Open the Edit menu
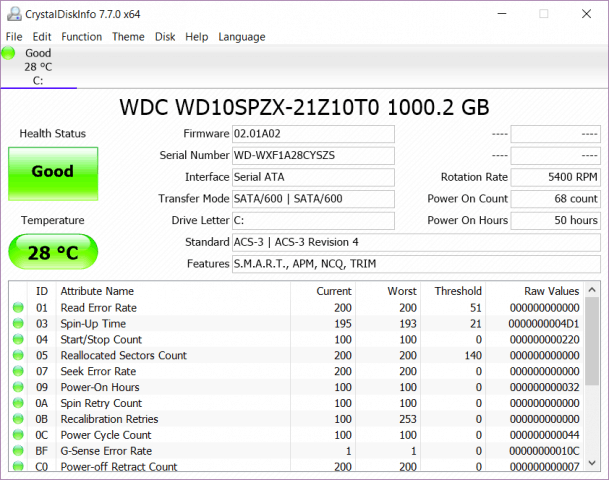609x480 pixels. click(x=42, y=37)
